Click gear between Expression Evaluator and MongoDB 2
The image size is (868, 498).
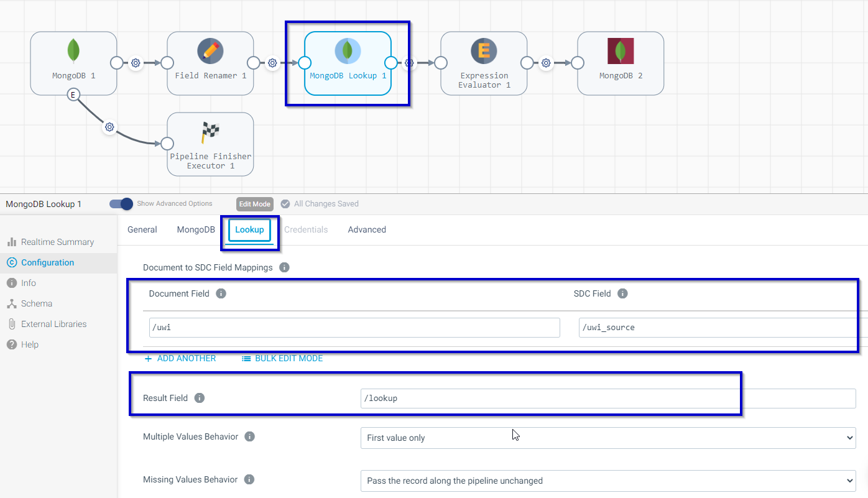click(546, 63)
